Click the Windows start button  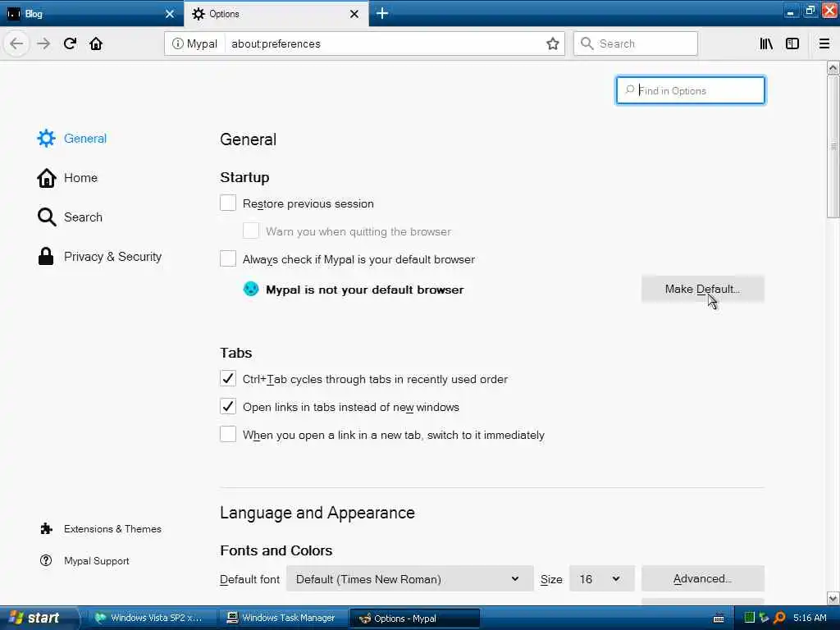click(39, 618)
